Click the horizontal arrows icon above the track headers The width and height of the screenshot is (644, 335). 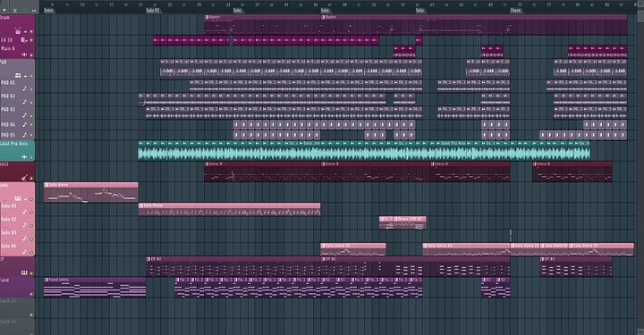[34, 10]
